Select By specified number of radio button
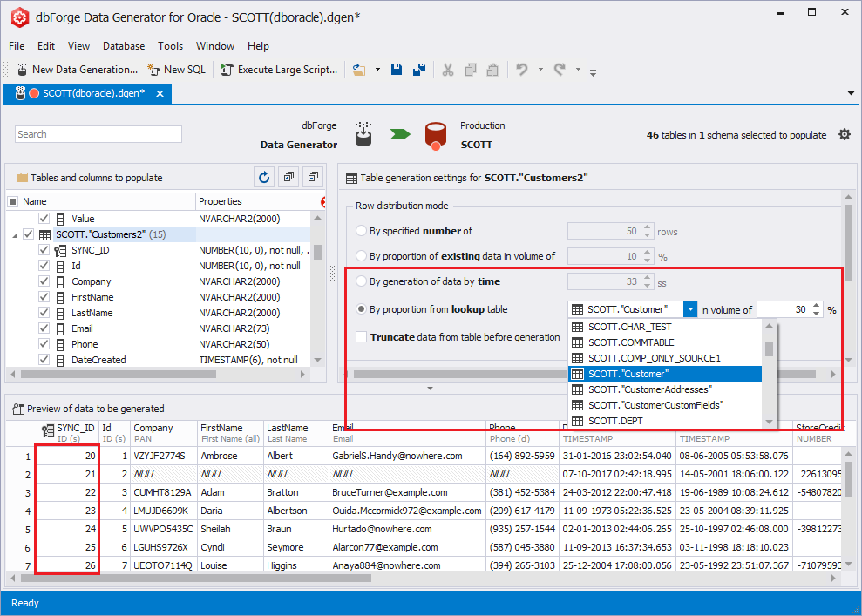The image size is (862, 616). click(x=362, y=231)
